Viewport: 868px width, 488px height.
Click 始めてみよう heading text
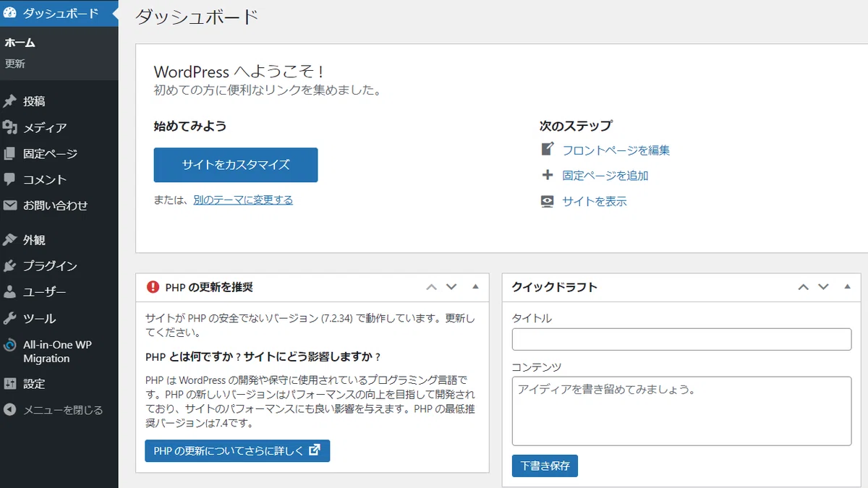pos(190,126)
